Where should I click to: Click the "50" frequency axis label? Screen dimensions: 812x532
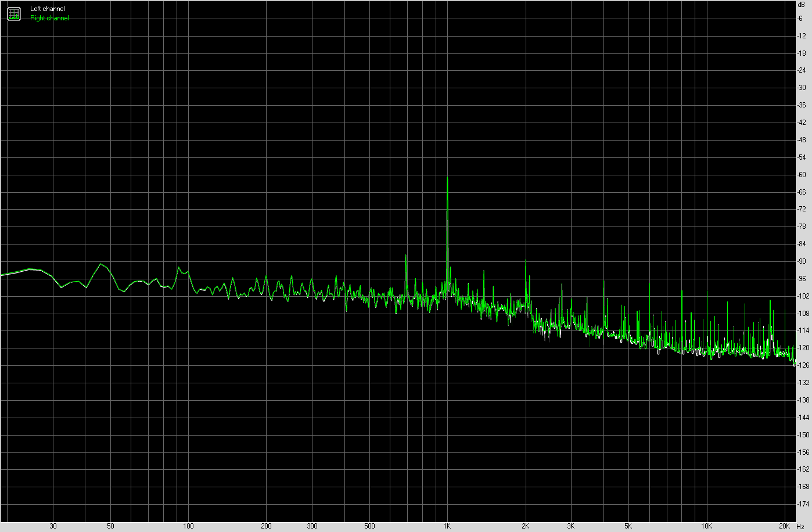110,526
